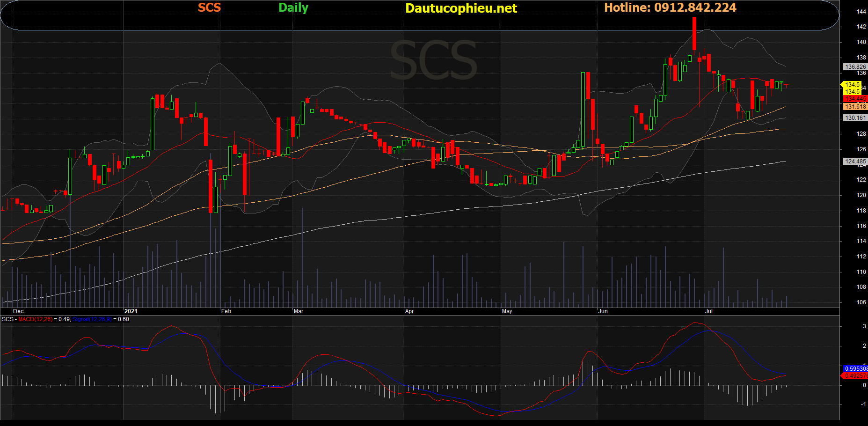Select the Dec label on time axis
Viewport: 868px width, 426px height.
tap(18, 311)
